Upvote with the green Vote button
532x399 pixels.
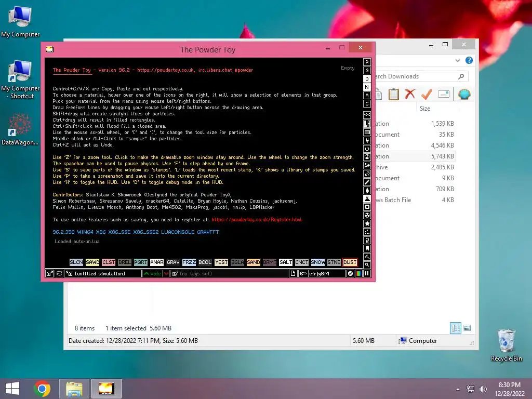pyautogui.click(x=152, y=273)
